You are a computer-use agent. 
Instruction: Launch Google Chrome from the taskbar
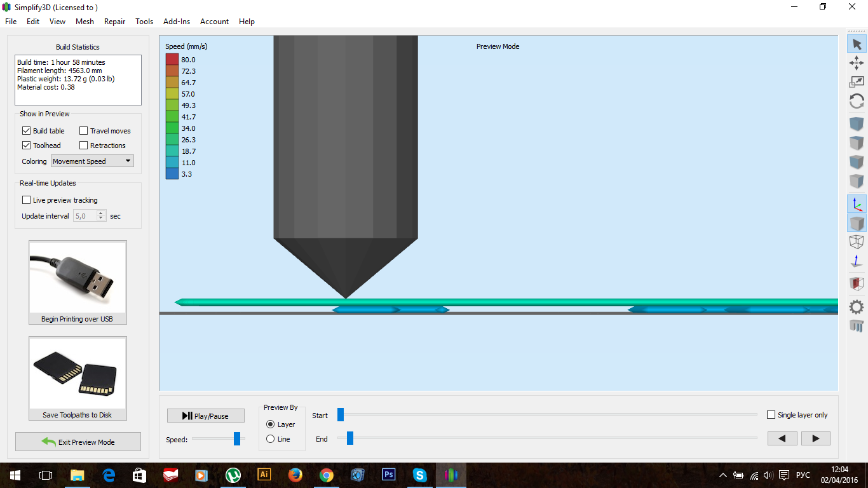point(326,475)
